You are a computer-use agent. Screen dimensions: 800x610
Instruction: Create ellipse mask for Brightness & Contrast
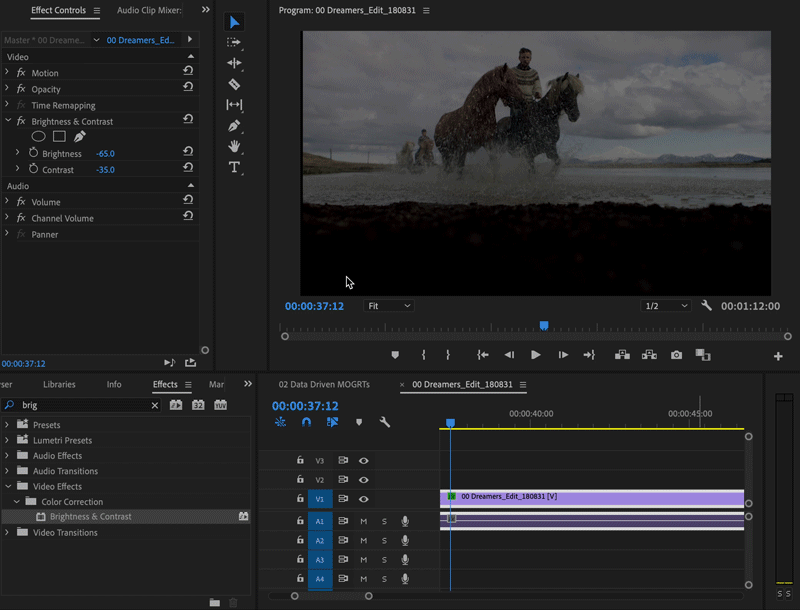click(39, 136)
